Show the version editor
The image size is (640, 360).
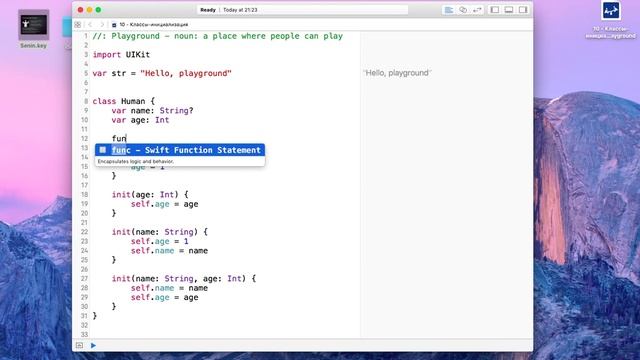477,10
